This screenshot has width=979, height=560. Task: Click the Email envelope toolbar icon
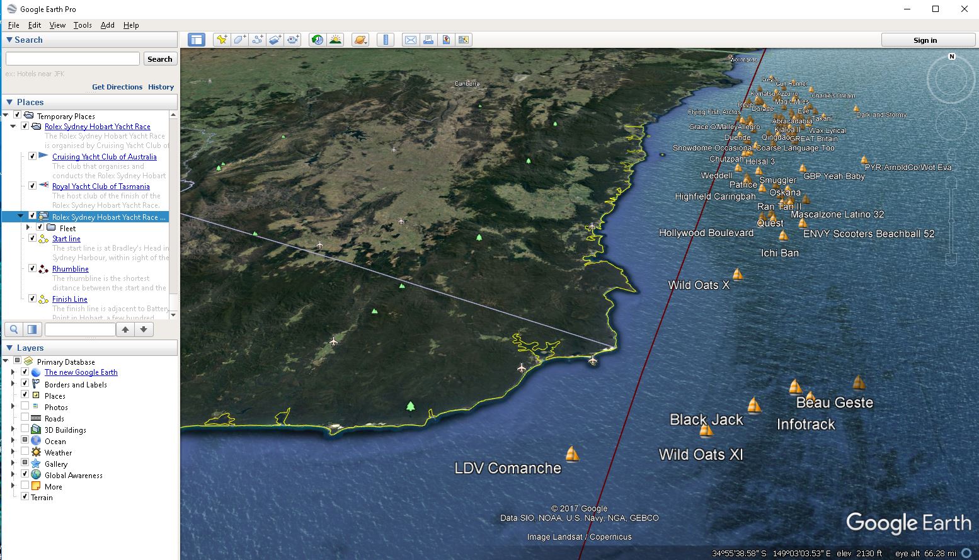point(410,40)
